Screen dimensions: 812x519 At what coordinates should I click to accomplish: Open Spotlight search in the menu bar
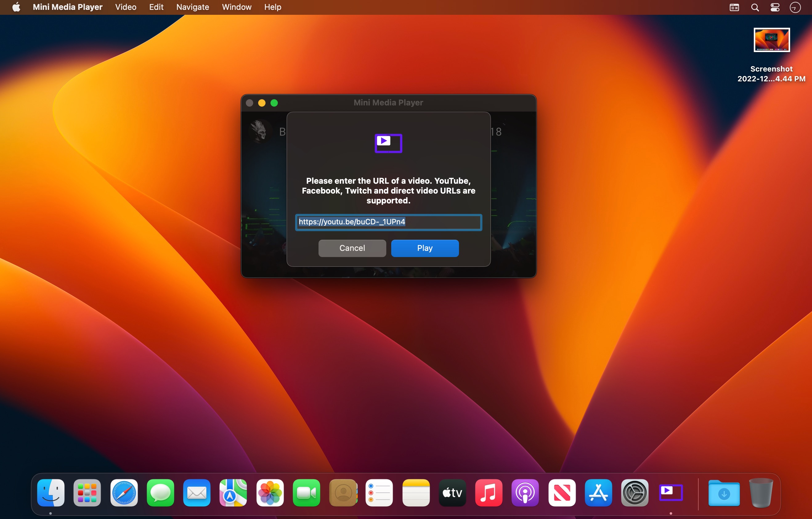[x=755, y=7]
